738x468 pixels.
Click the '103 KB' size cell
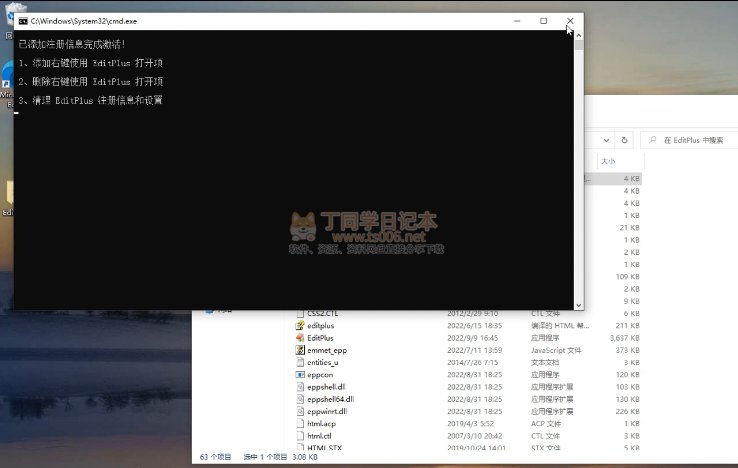point(627,387)
